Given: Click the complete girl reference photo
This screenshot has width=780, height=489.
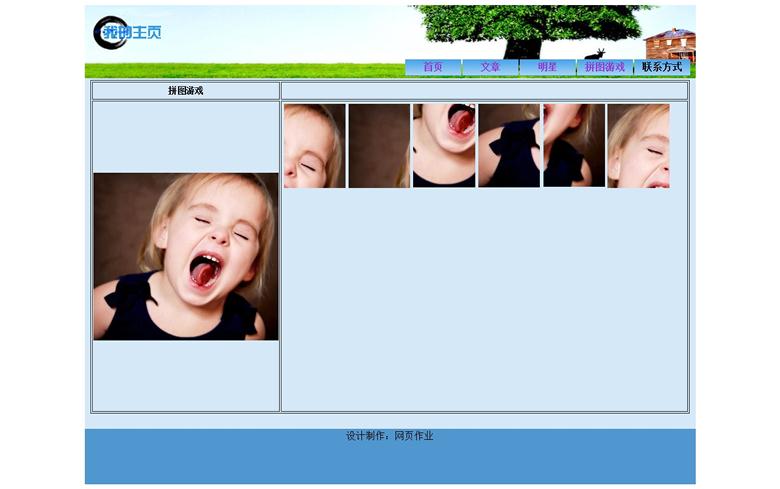Looking at the screenshot, I should pyautogui.click(x=186, y=256).
